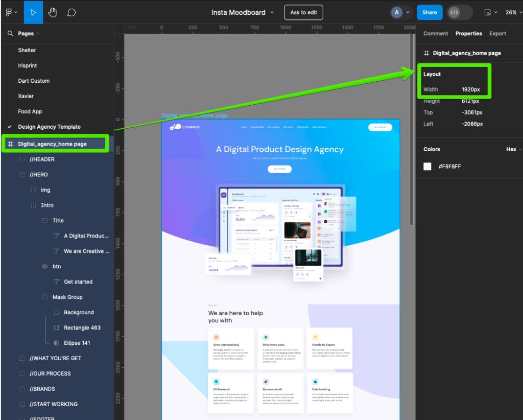The width and height of the screenshot is (523, 420).
Task: Click the Ask to edit button
Action: 303,12
